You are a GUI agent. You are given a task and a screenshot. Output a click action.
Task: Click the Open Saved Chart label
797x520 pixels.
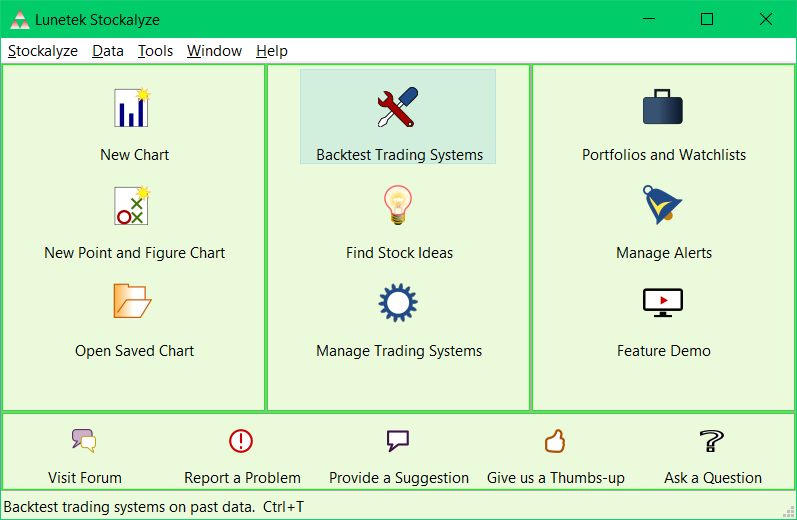click(134, 351)
